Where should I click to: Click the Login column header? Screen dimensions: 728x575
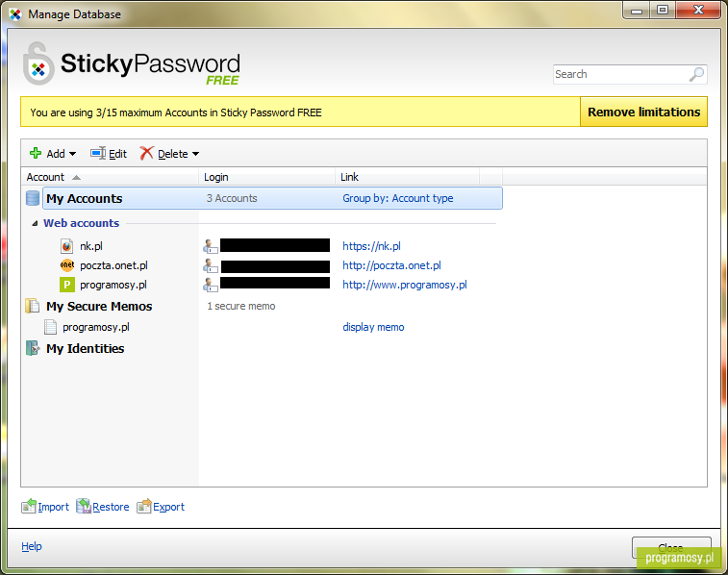(x=267, y=177)
